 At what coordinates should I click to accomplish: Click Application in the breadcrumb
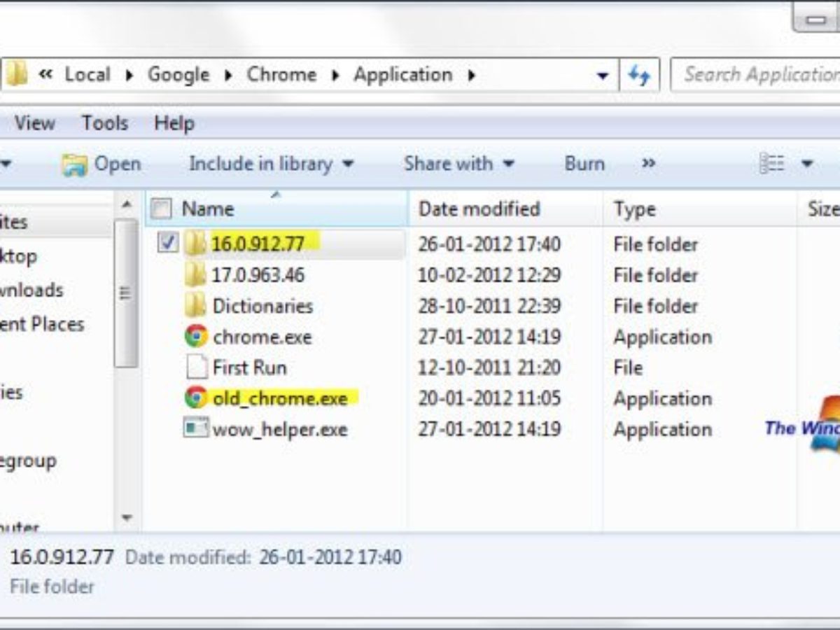click(x=403, y=74)
